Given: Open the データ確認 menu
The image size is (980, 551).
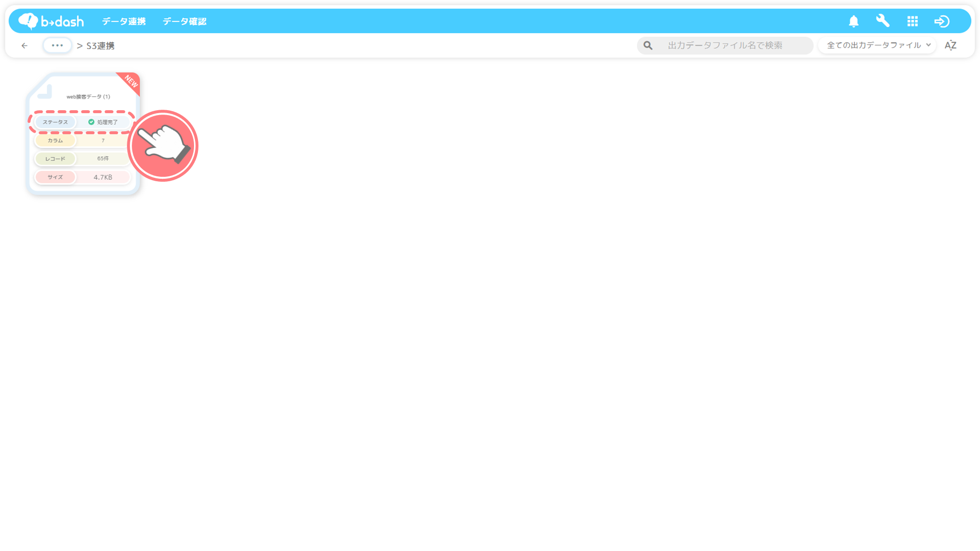Looking at the screenshot, I should click(185, 22).
